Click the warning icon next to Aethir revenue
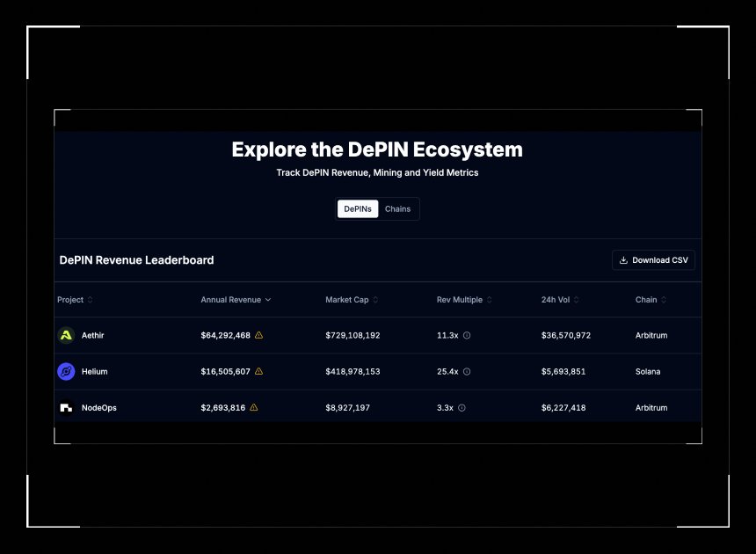756x554 pixels. pos(259,335)
